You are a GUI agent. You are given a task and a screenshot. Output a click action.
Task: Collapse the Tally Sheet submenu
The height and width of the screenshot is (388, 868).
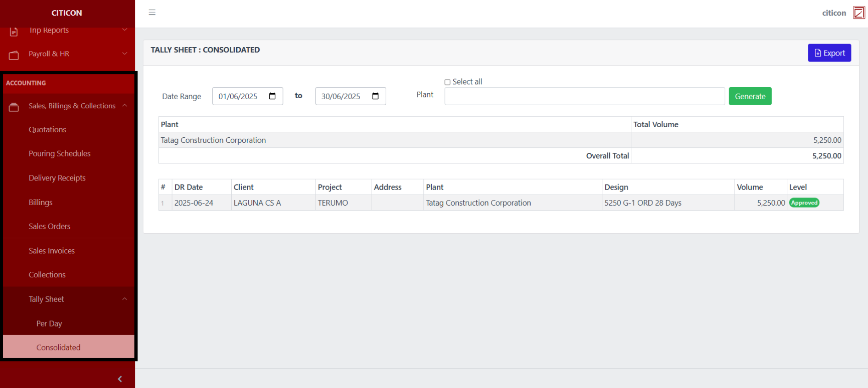(x=124, y=299)
